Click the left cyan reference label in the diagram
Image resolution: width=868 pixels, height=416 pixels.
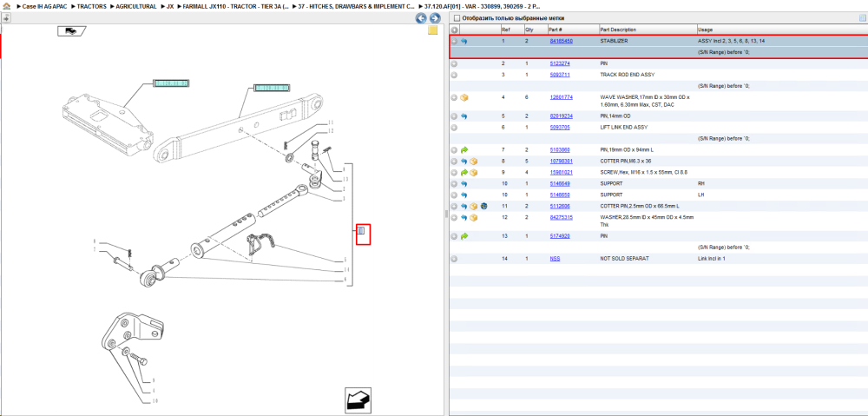(171, 83)
